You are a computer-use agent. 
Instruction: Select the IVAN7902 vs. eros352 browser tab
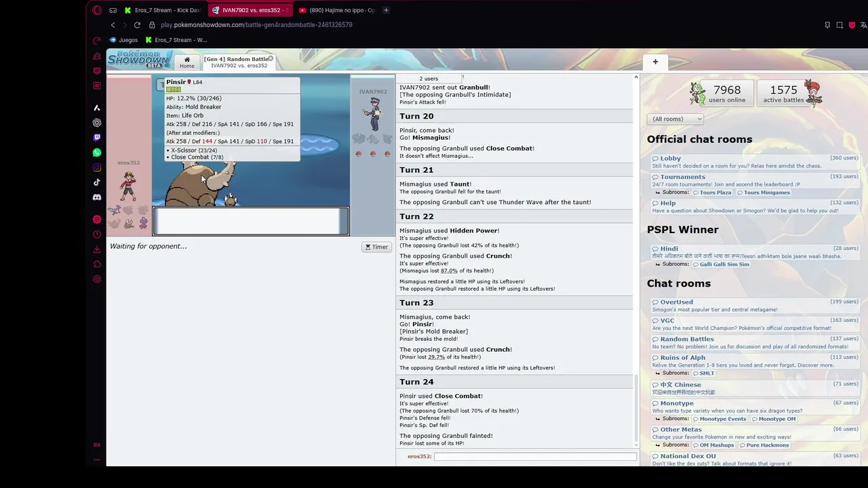[x=250, y=10]
